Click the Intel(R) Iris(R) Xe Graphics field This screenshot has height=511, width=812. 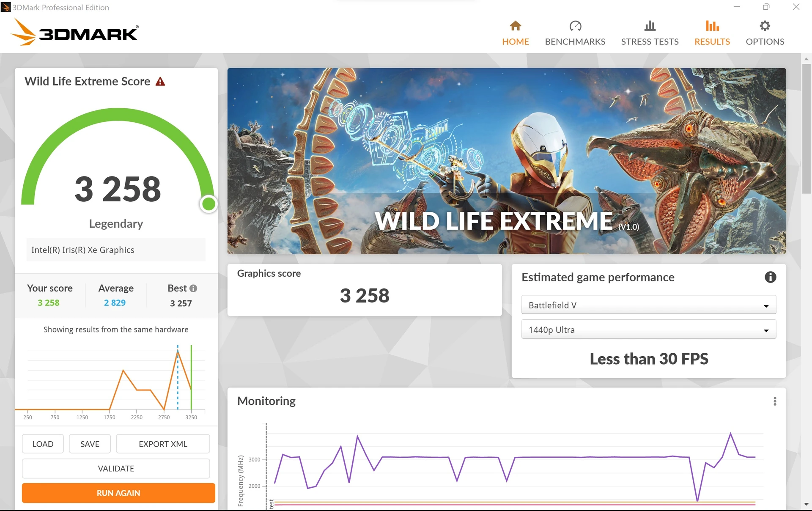[116, 250]
